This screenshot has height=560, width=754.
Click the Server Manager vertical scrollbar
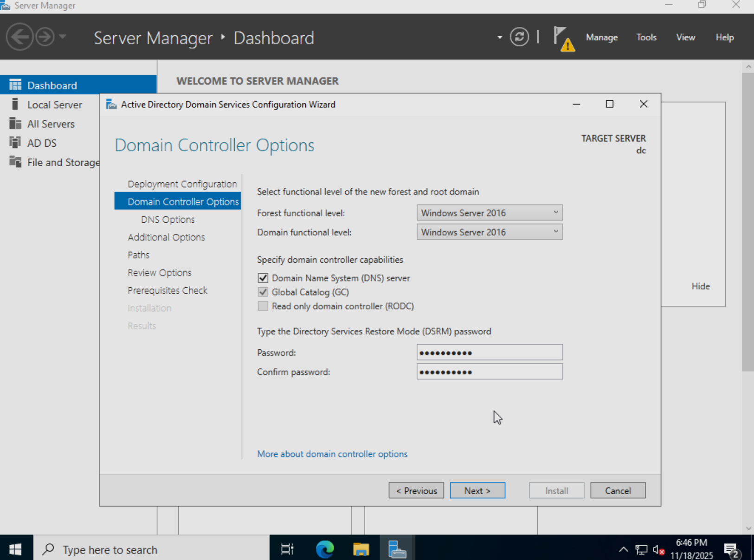coord(748,222)
